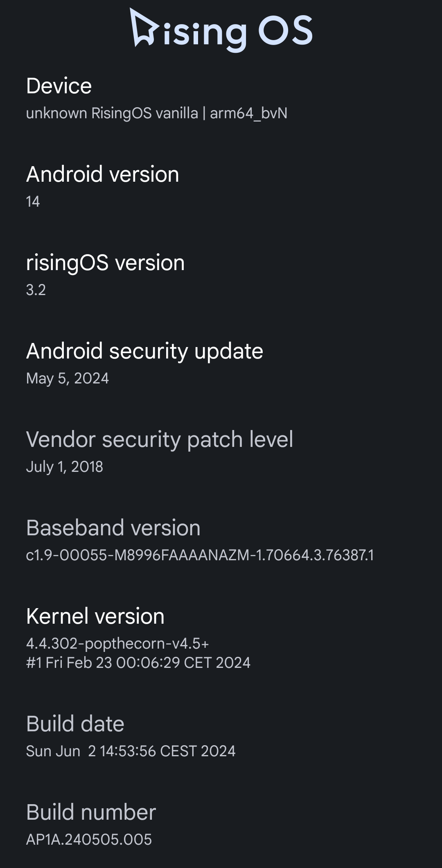Tap kernel string 4.4.302-popthecorn-v4.5+
Screen dimensions: 442x868
click(x=117, y=644)
